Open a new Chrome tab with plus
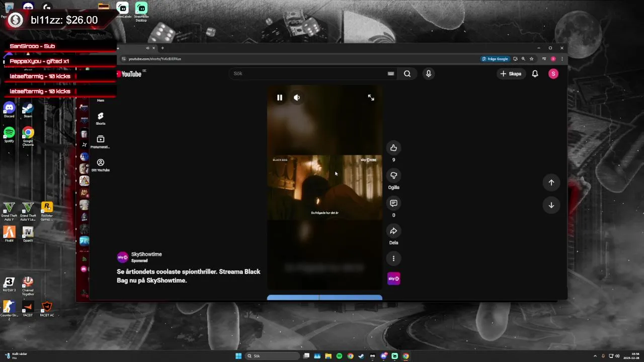This screenshot has width=644, height=362. click(x=163, y=48)
